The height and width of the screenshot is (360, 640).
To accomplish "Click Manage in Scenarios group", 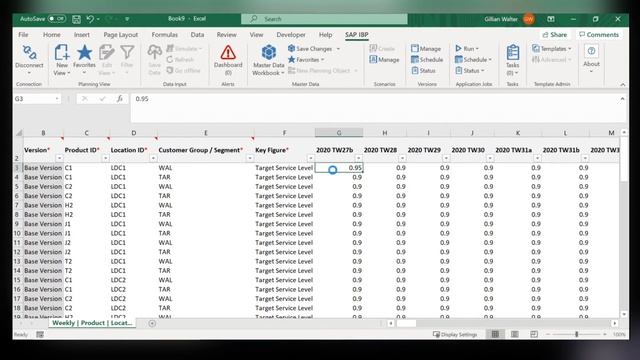I will click(x=384, y=60).
